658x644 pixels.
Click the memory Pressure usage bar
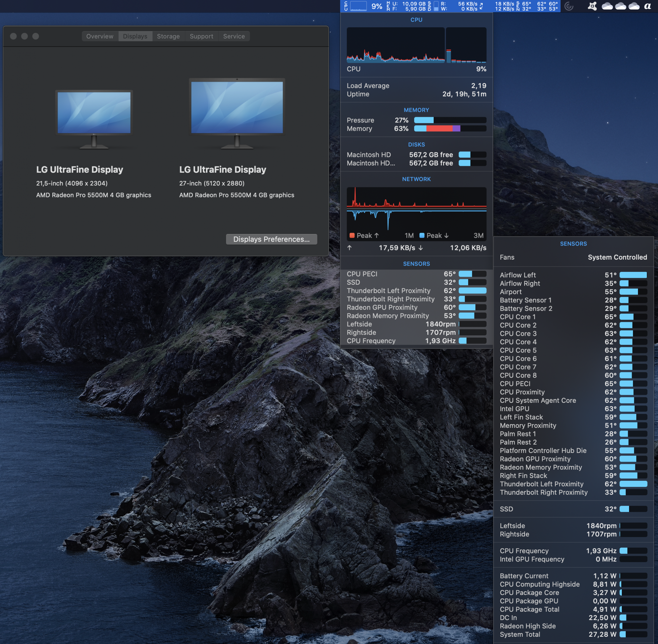(x=450, y=120)
